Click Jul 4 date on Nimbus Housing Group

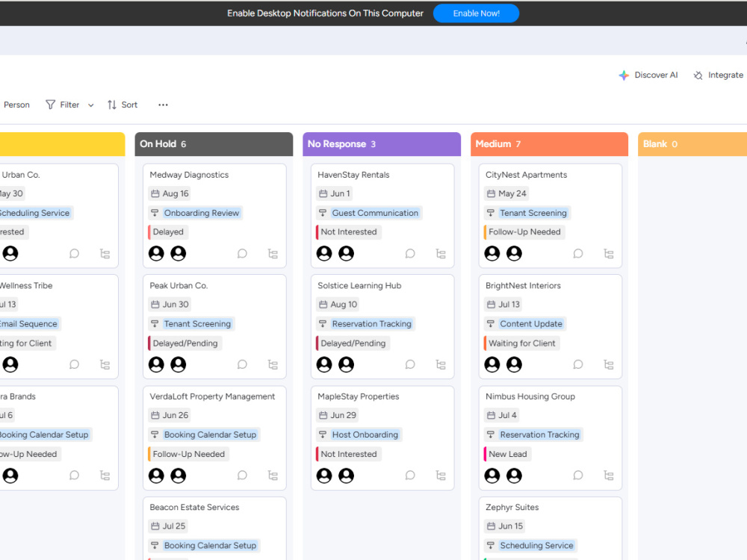(502, 415)
